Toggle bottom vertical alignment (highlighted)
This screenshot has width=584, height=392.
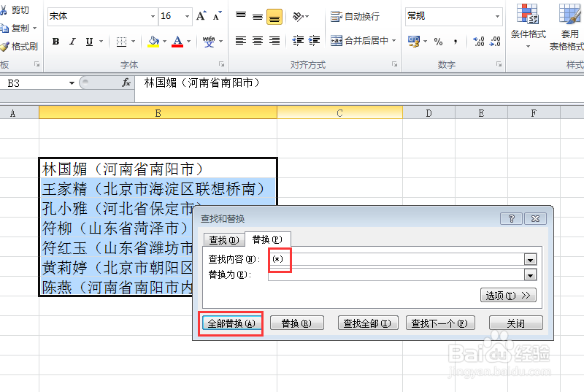point(274,17)
